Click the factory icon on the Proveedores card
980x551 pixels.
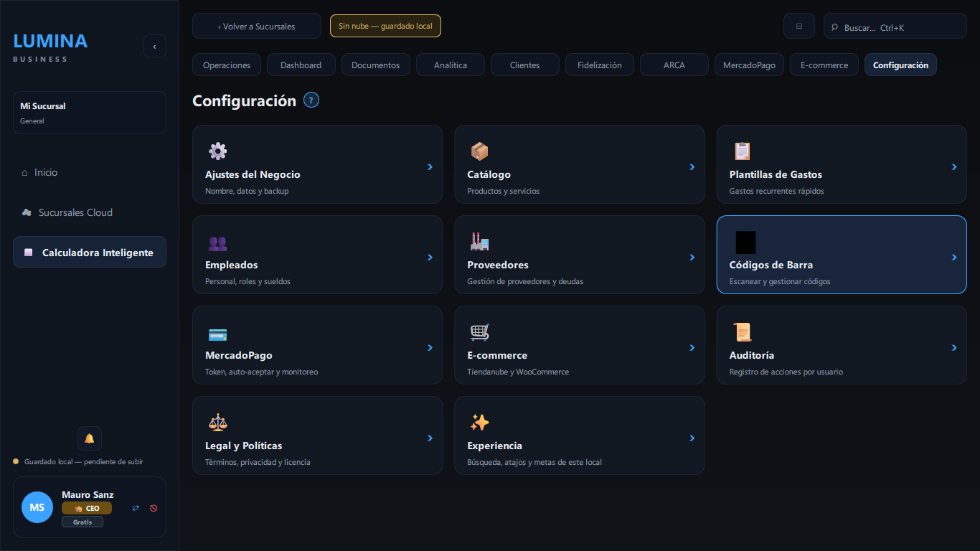tap(479, 241)
